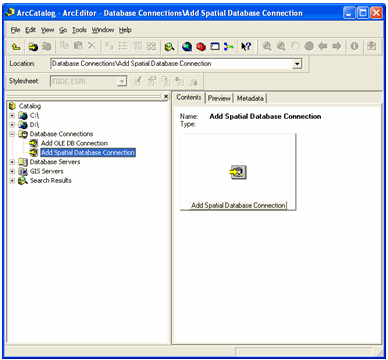Click the Import Metadata icon
Screen dimensions: 388x360
180,81
